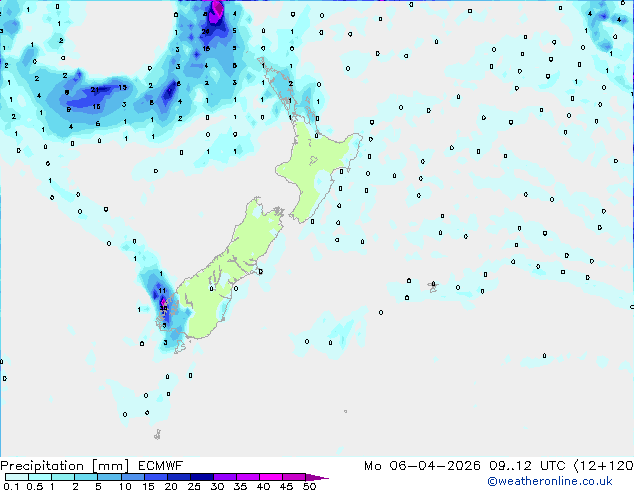Click the legend value '0.1'
The image size is (634, 490).
click(12, 486)
